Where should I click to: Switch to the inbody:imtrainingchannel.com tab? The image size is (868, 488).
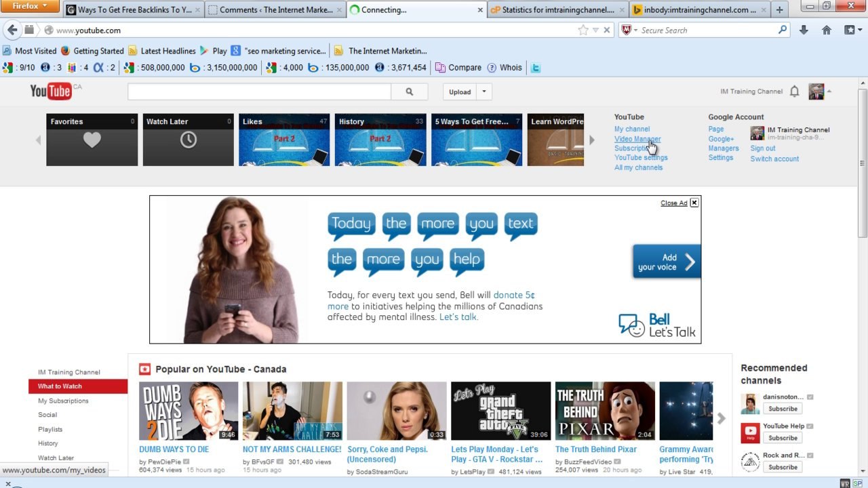pyautogui.click(x=698, y=9)
